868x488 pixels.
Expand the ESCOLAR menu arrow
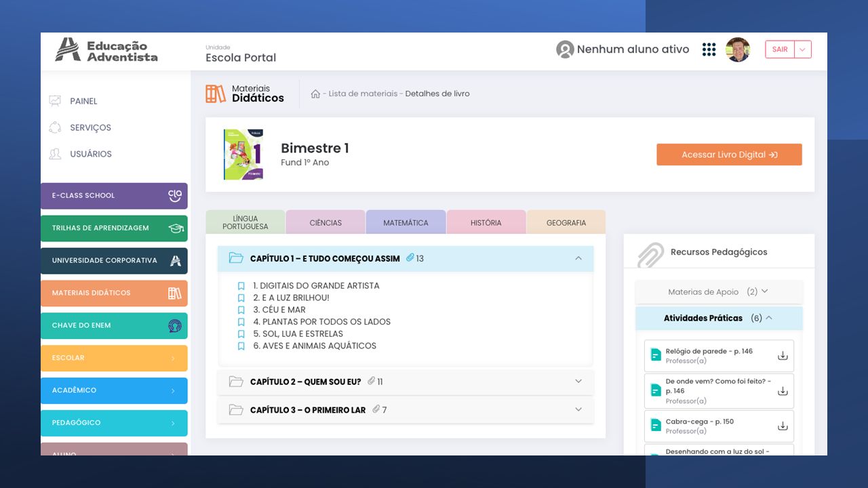pos(173,358)
